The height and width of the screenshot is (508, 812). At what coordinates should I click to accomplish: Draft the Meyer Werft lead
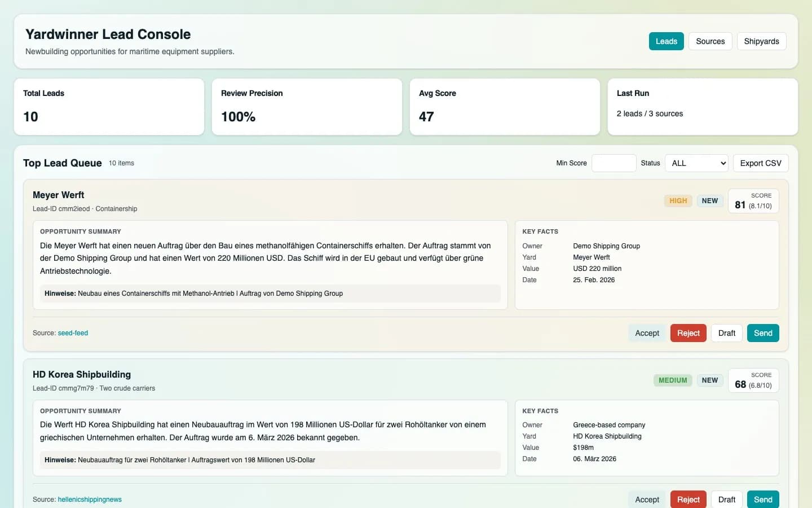point(726,332)
